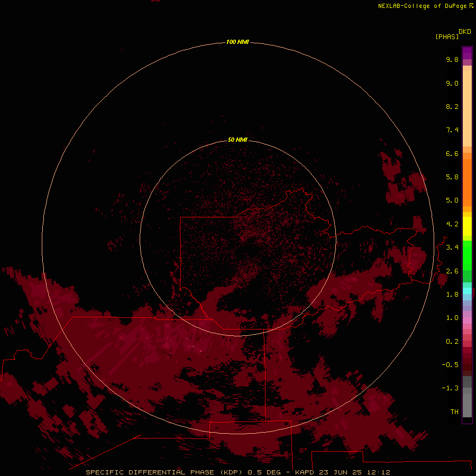Click the 5.8 value on the legend
Screen dimensions: 476x476
(x=452, y=177)
